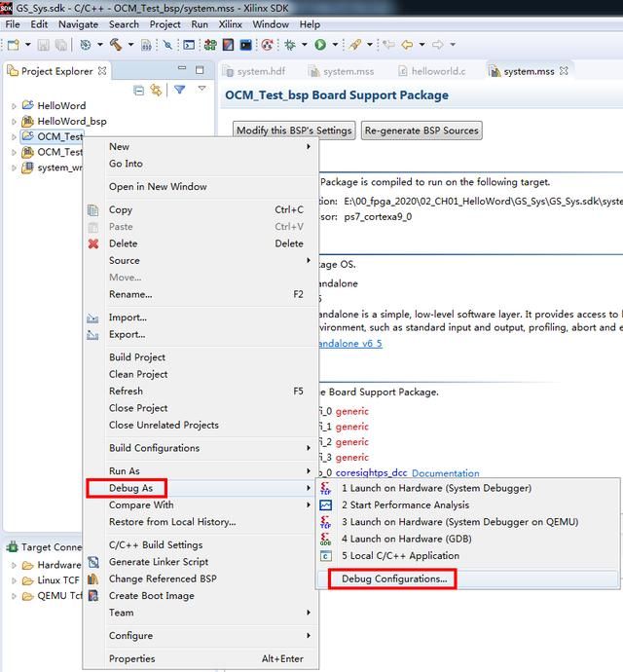This screenshot has height=672, width=623.
Task: Click the Generate Linker Script icon
Action: pos(93,562)
